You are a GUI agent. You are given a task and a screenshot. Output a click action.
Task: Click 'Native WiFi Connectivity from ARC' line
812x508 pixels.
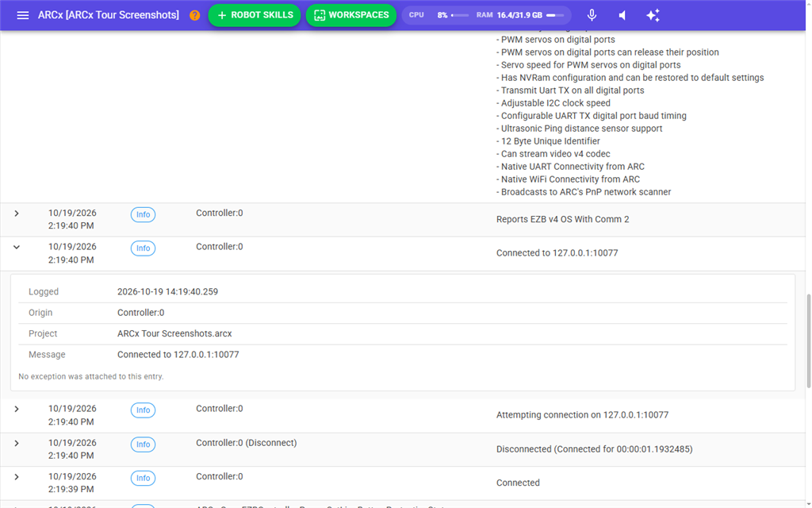click(568, 179)
